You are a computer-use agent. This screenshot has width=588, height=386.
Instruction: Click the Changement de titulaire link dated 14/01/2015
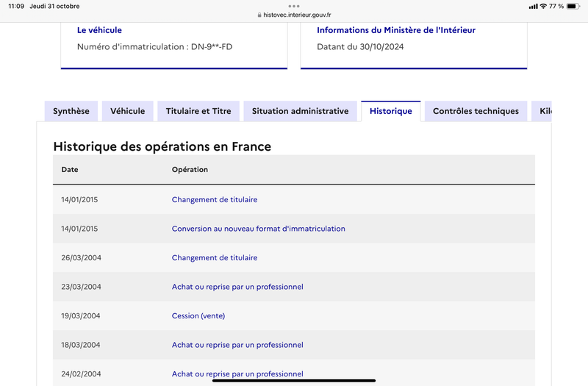[215, 199]
